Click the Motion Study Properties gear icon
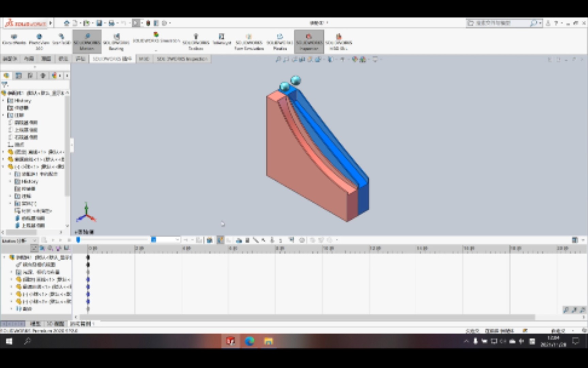The width and height of the screenshot is (588, 368). click(x=302, y=240)
